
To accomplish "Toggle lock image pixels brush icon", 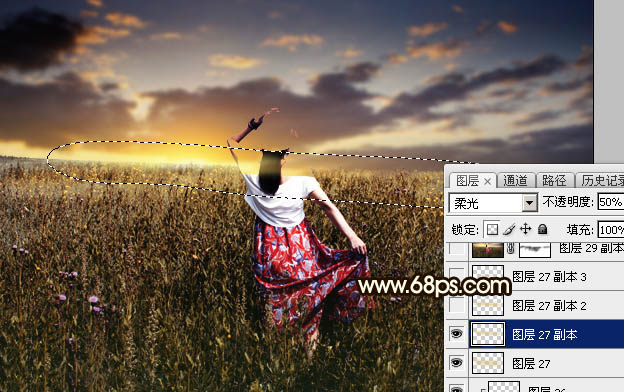I will coord(509,229).
